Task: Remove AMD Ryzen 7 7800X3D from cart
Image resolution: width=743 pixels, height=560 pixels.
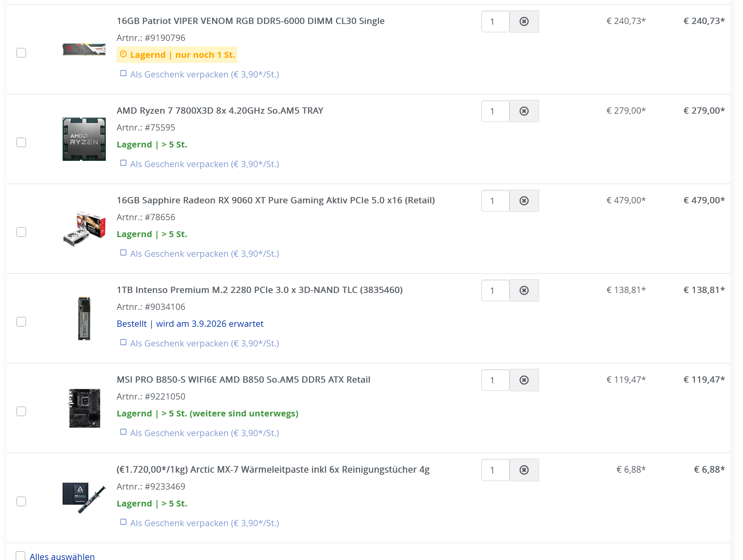Action: click(x=524, y=111)
